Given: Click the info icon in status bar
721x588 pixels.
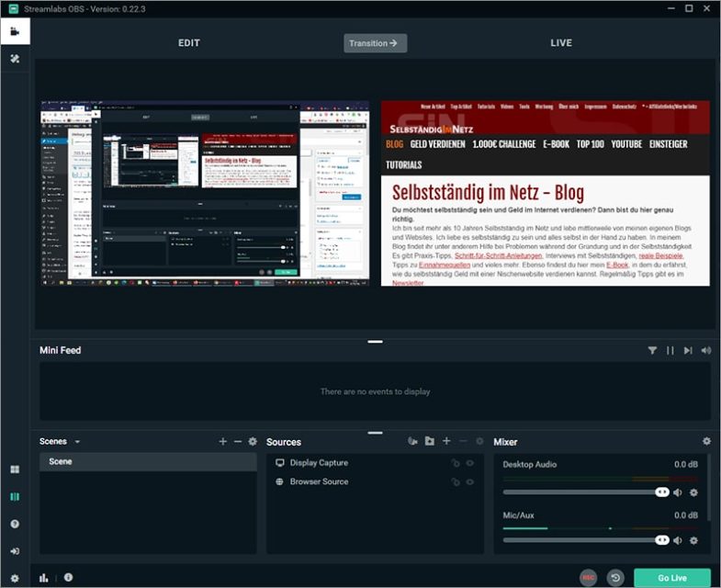Looking at the screenshot, I should click(69, 577).
